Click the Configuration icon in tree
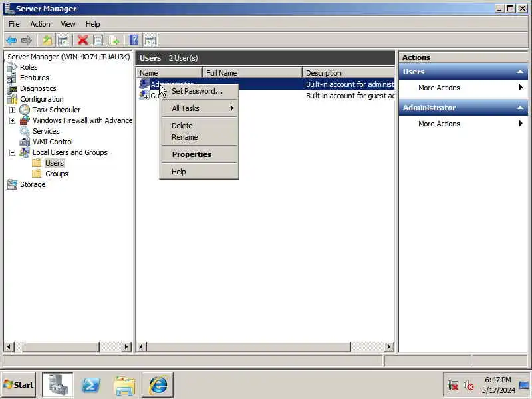The image size is (532, 399). tap(12, 99)
